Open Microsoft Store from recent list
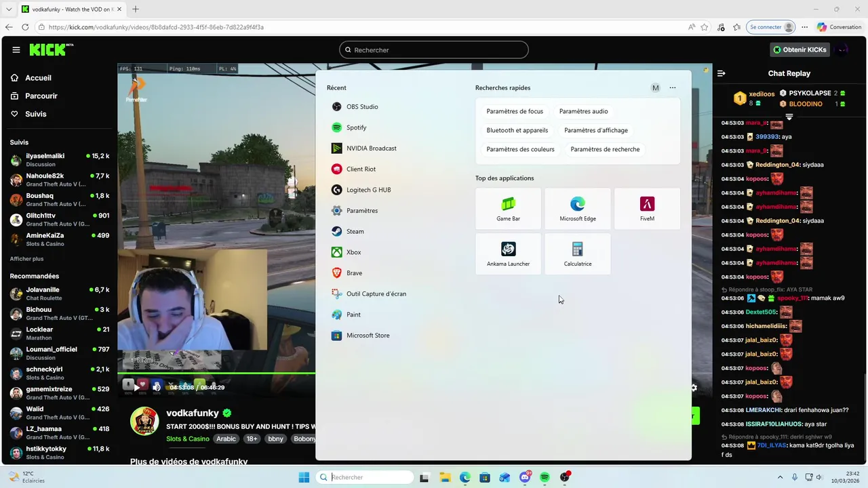This screenshot has width=868, height=488. point(361,335)
